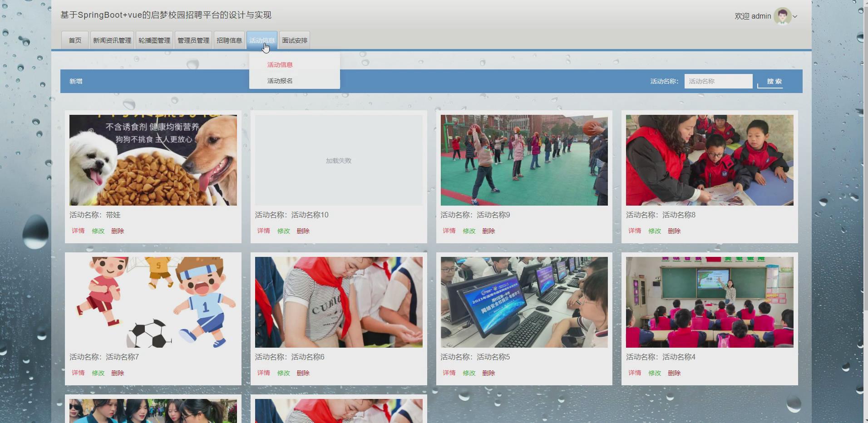Click the failed-to-load image of 活动名称10
This screenshot has width=868, height=423.
pos(339,160)
